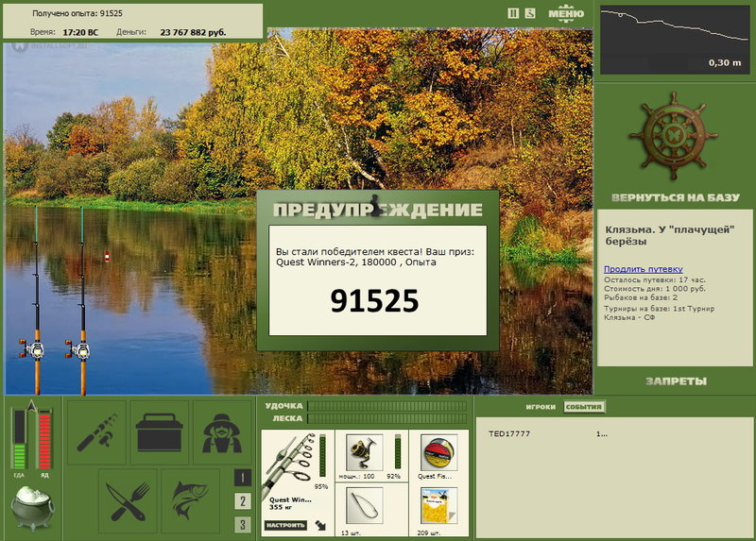Open the fishing rod tackle icon

coord(97,432)
